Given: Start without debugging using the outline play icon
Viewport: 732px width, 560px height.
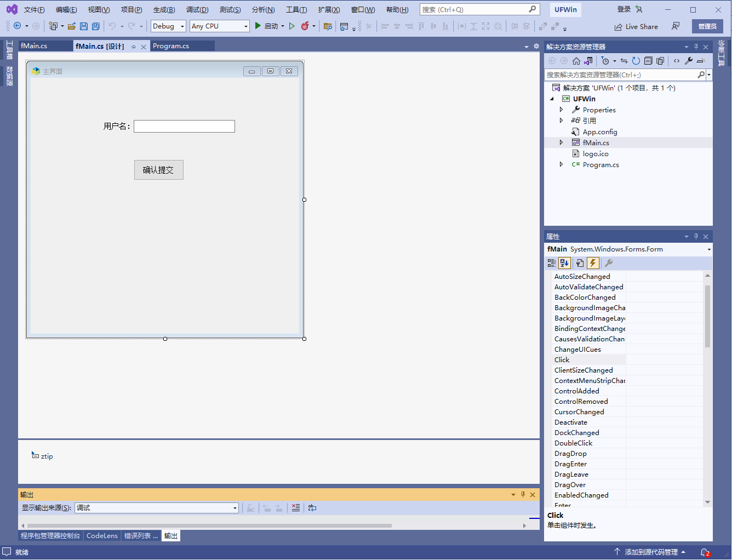Looking at the screenshot, I should tap(291, 26).
